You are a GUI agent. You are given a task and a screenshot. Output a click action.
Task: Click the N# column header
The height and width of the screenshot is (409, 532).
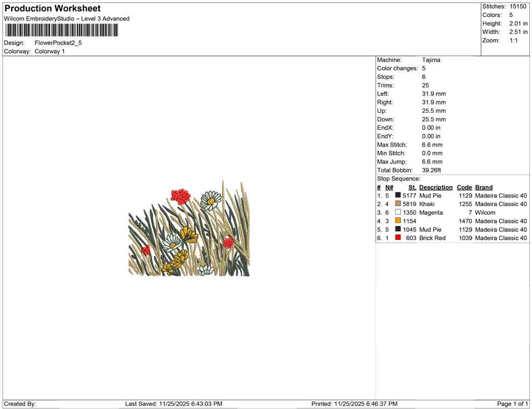389,187
